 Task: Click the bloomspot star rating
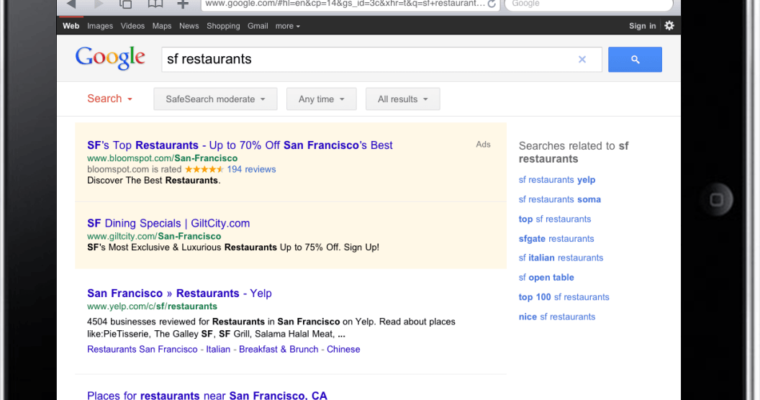(x=205, y=169)
